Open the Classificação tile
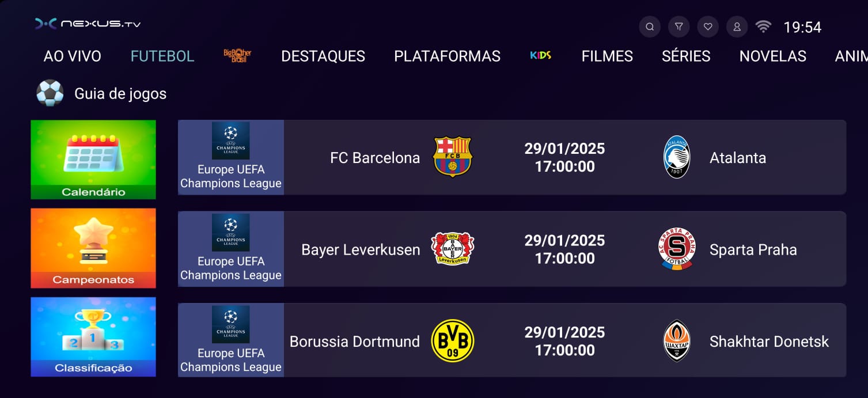Image resolution: width=868 pixels, height=398 pixels. click(x=93, y=337)
